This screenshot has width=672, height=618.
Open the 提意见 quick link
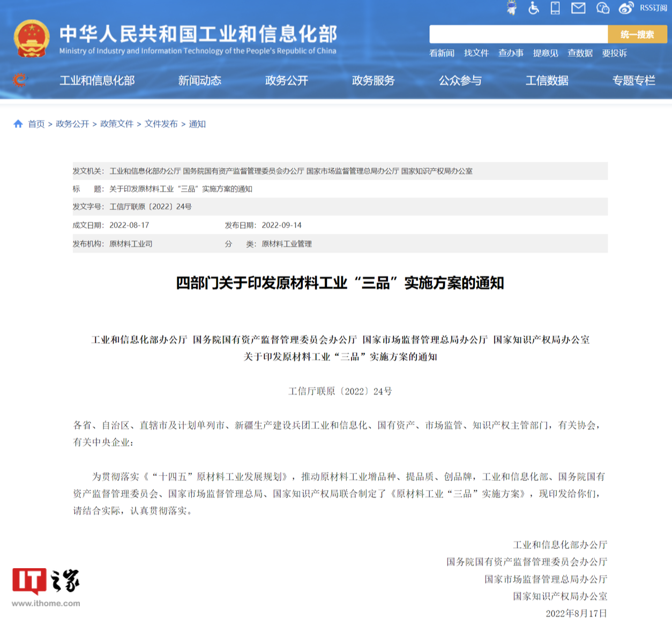[x=546, y=53]
